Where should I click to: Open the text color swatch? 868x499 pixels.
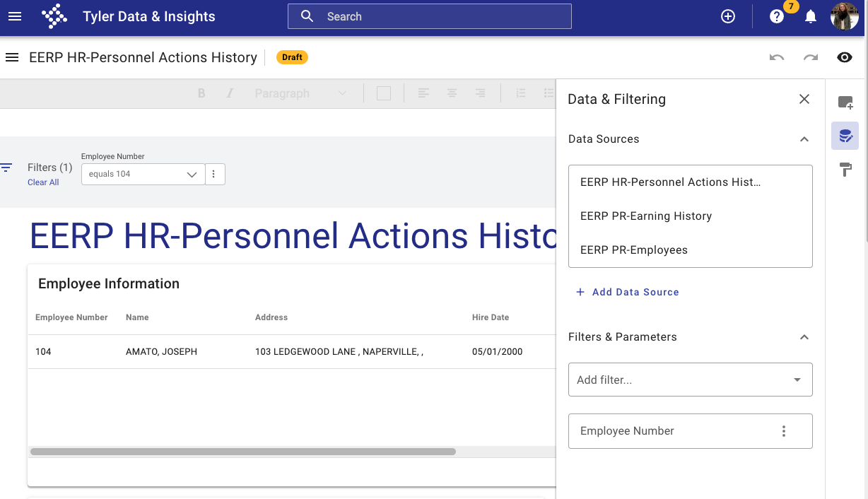pos(384,93)
